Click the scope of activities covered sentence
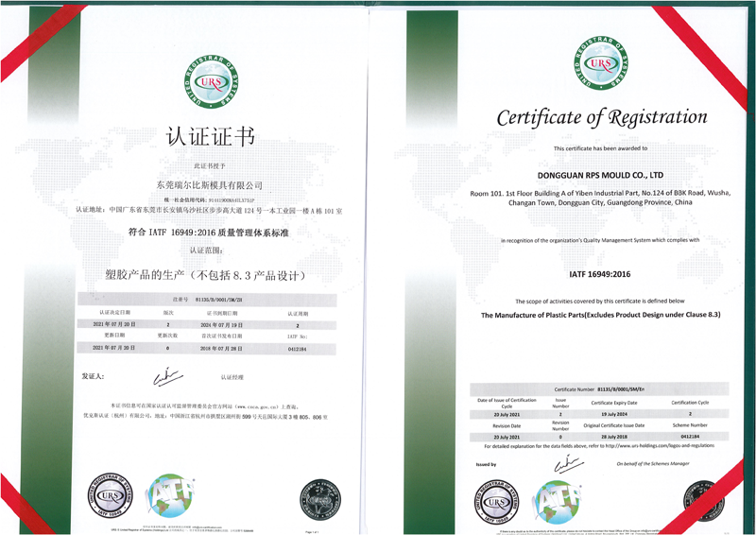756x535 pixels. click(x=600, y=301)
